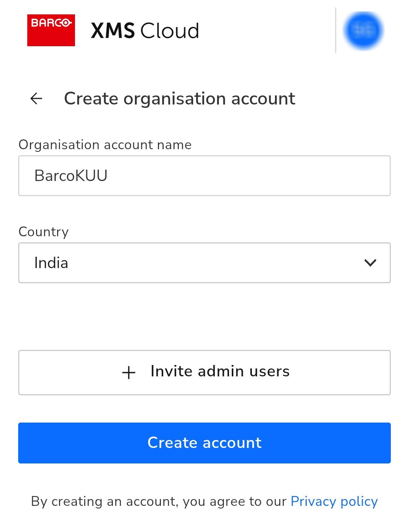The image size is (409, 532).
Task: Click the Country dropdown chevron arrow
Action: 370,263
